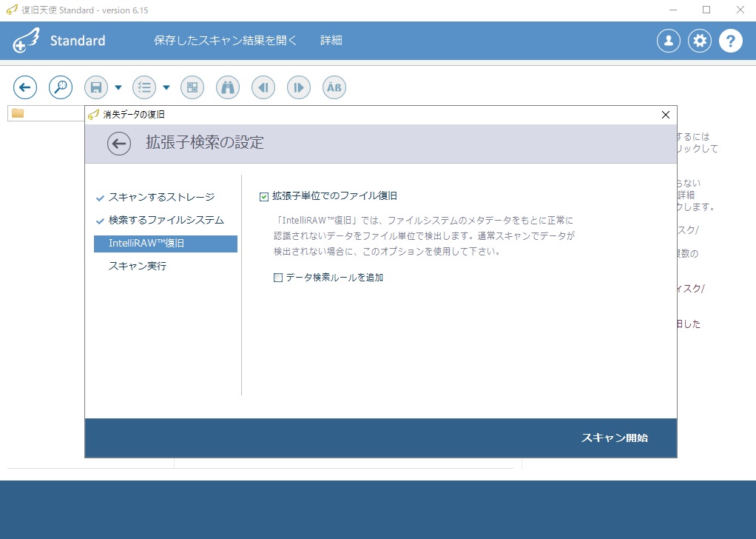756x539 pixels.
Task: Click the main toolbar back arrow icon
Action: pyautogui.click(x=25, y=87)
